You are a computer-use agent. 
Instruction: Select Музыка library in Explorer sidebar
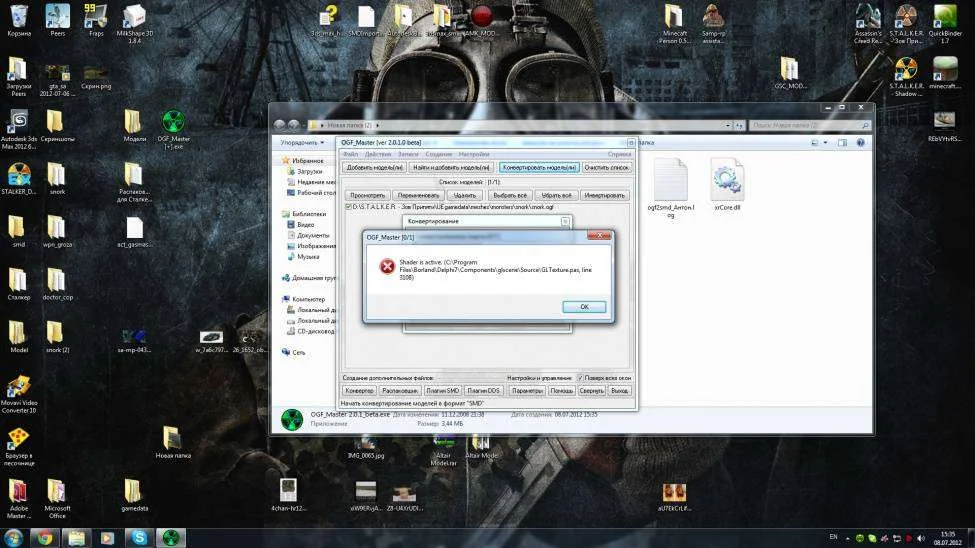point(303,256)
